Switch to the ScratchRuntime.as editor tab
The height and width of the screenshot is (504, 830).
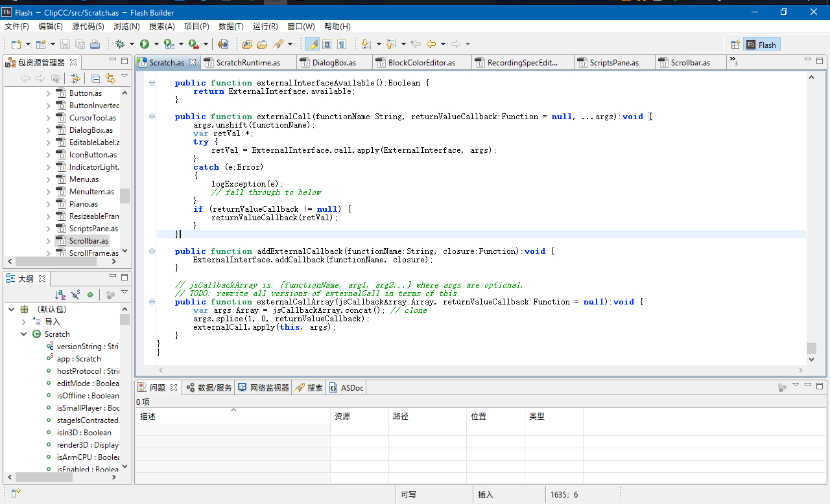coord(247,63)
